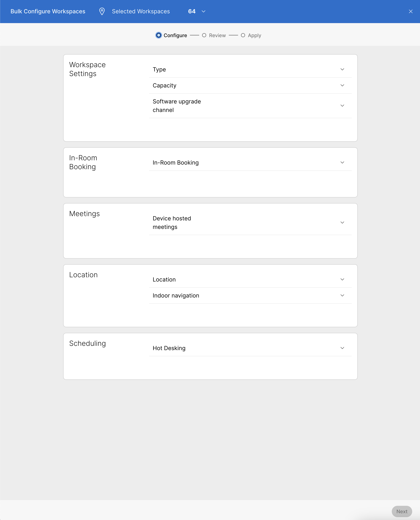The image size is (420, 520).
Task: Open the Device hosted meetings dropdown
Action: click(x=342, y=222)
